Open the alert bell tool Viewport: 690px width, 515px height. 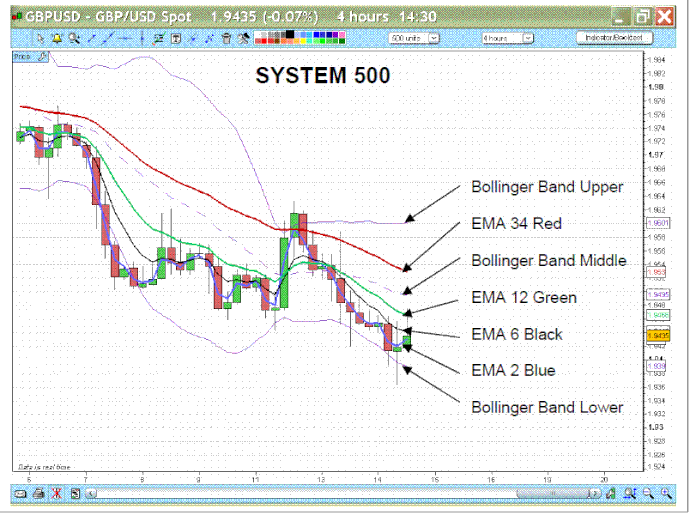coord(57,39)
